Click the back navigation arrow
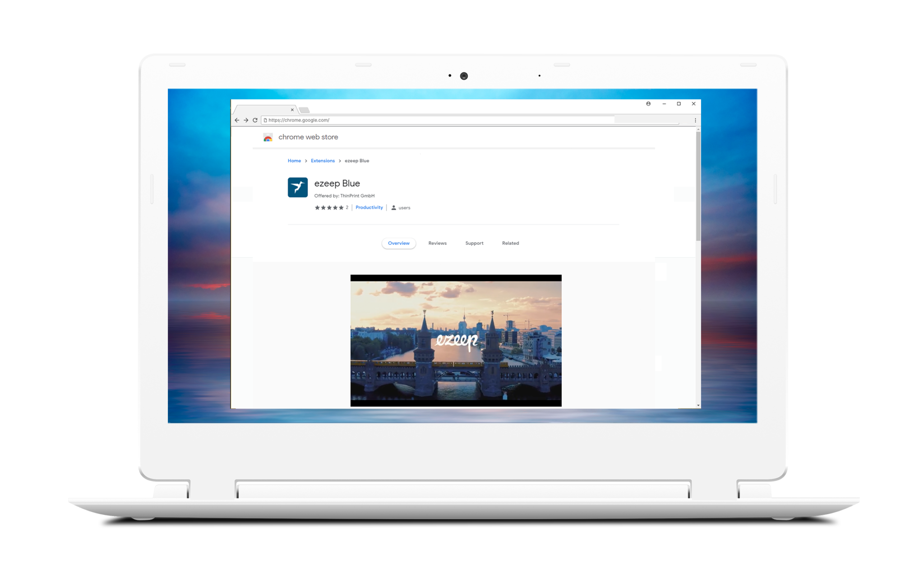The image size is (924, 580). pyautogui.click(x=237, y=120)
